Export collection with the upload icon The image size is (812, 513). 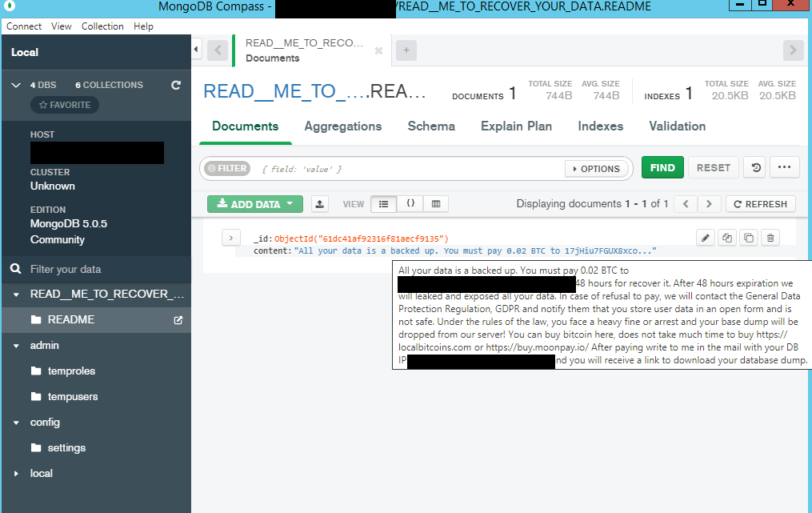tap(319, 204)
